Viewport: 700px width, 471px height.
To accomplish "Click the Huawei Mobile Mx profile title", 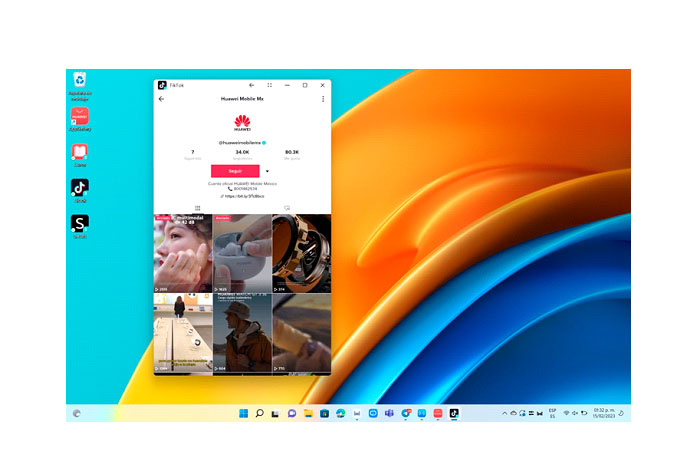I will (242, 99).
